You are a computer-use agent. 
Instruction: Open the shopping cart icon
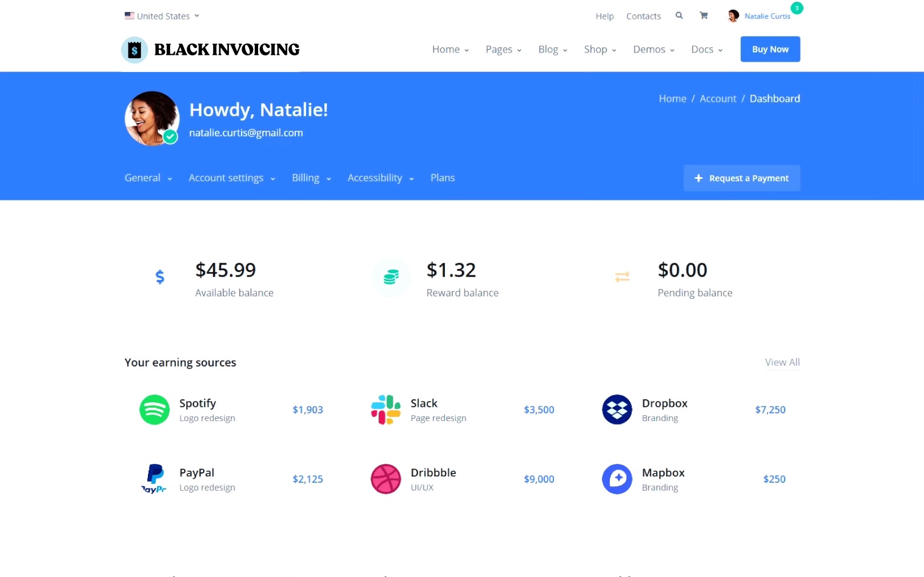pyautogui.click(x=704, y=15)
